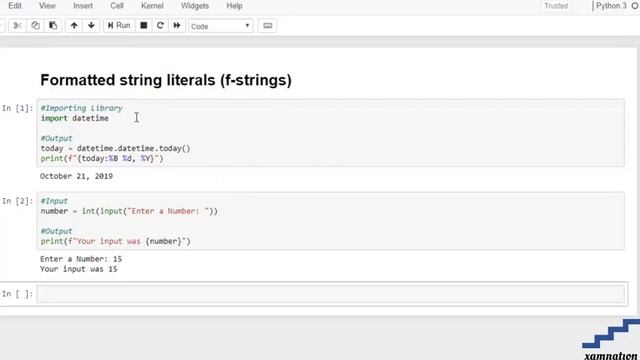Open the Widgets menu
Viewport: 640px width, 360px height.
195,6
